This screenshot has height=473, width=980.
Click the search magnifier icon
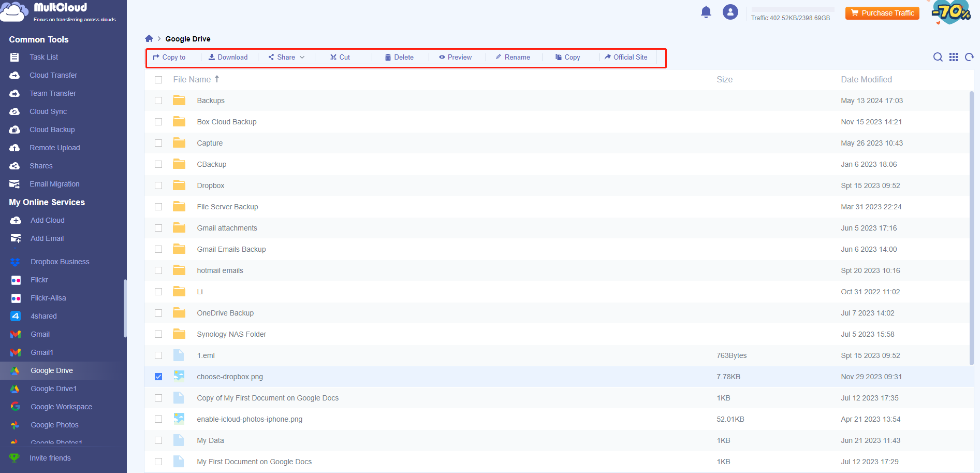[x=938, y=57]
